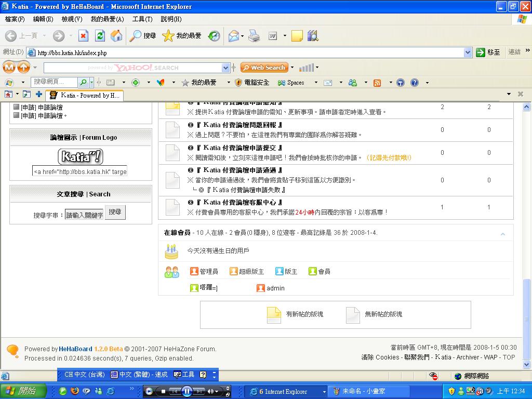Click the Mail envelope icon

click(x=233, y=36)
